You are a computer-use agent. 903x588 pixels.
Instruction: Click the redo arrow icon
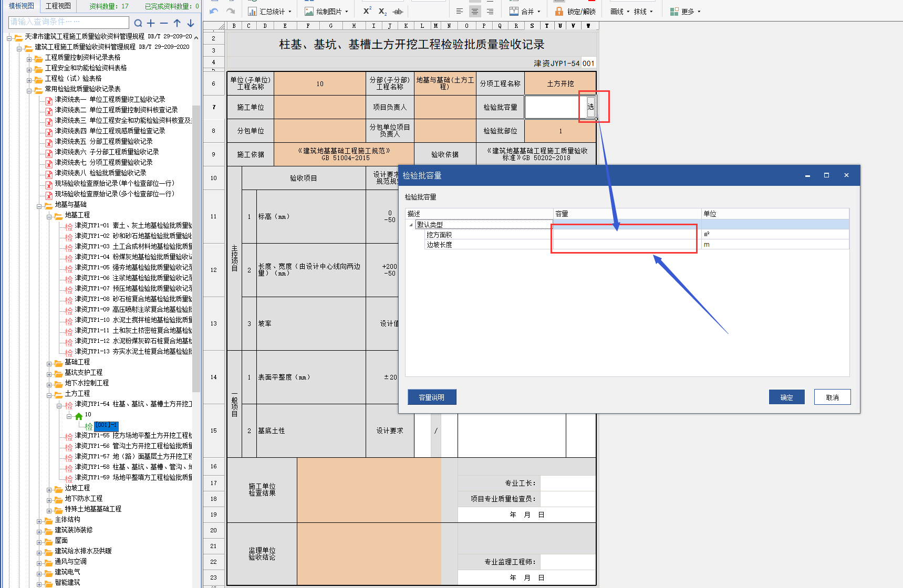230,11
